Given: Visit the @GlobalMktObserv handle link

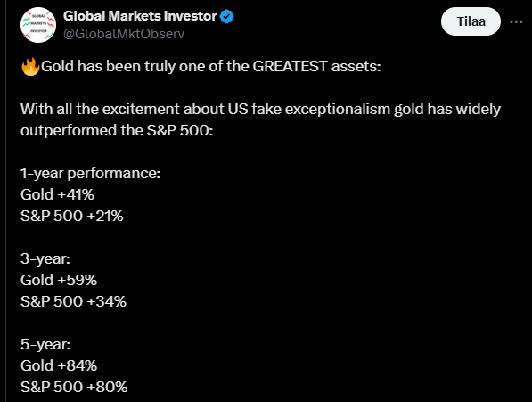Looking at the screenshot, I should pyautogui.click(x=124, y=34).
